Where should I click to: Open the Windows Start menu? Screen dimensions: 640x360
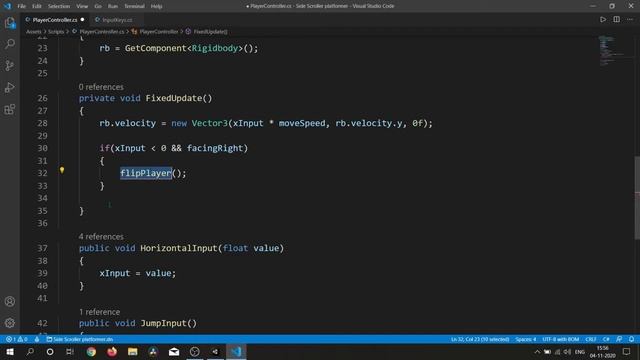10,351
